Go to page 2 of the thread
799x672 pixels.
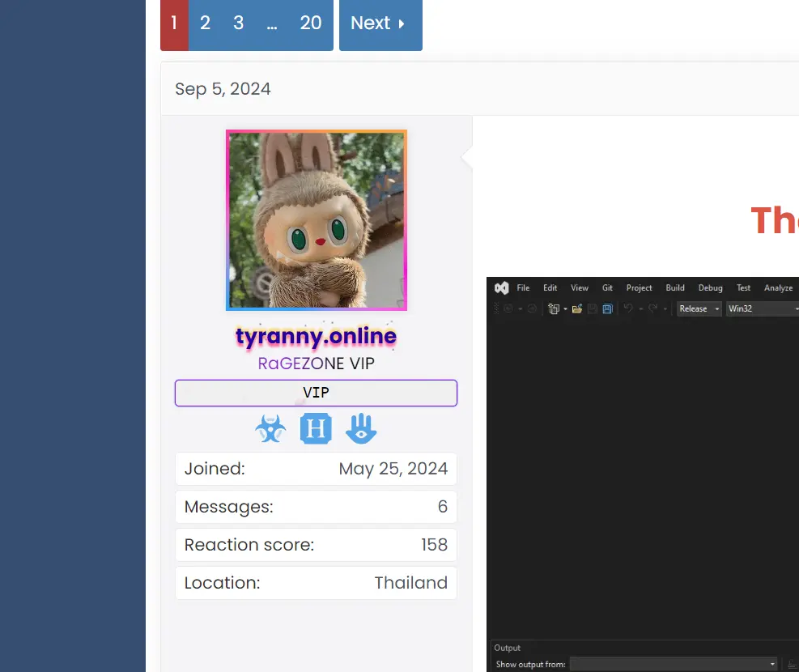[x=206, y=23]
